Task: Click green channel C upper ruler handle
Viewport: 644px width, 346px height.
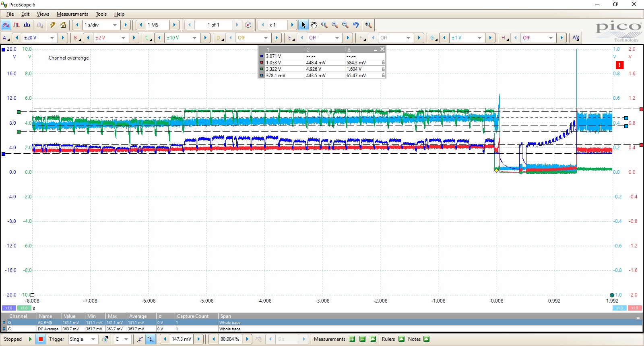Action: (19, 112)
